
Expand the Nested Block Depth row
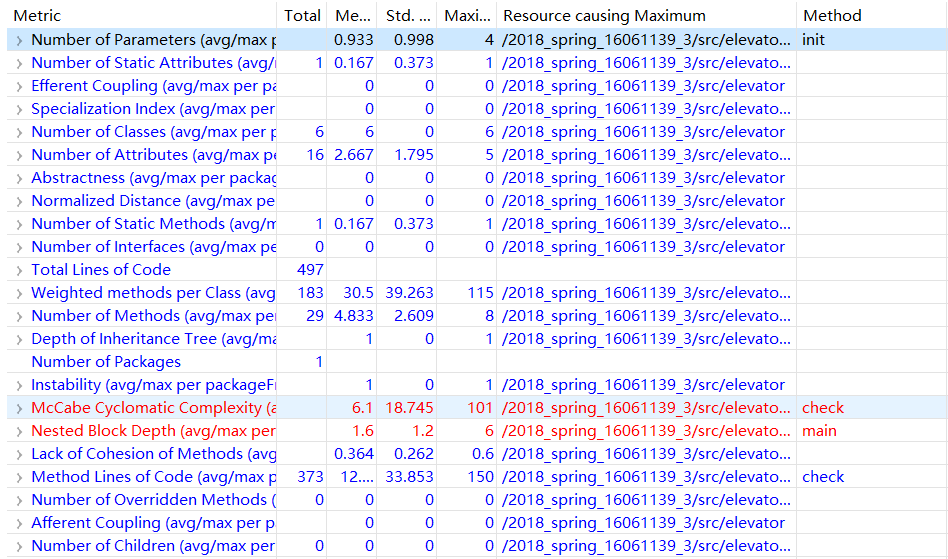tap(19, 431)
